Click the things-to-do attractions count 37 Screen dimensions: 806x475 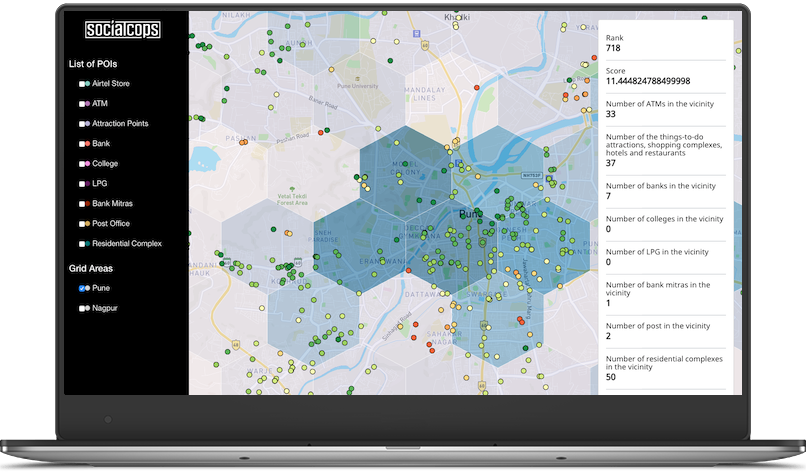[611, 163]
